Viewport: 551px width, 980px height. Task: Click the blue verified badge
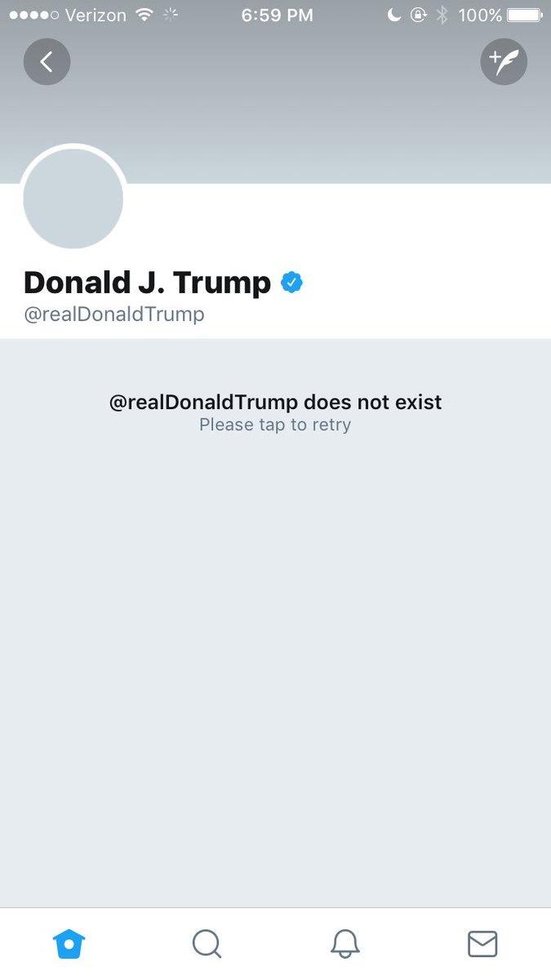click(x=292, y=283)
